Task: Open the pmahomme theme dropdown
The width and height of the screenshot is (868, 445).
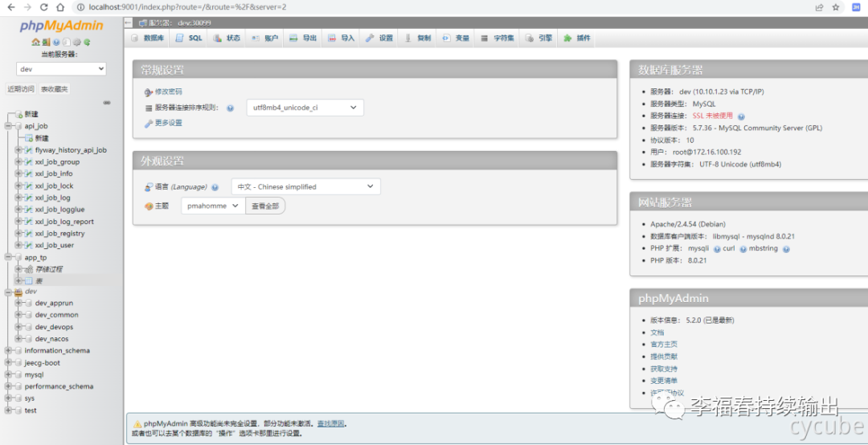Action: point(213,206)
